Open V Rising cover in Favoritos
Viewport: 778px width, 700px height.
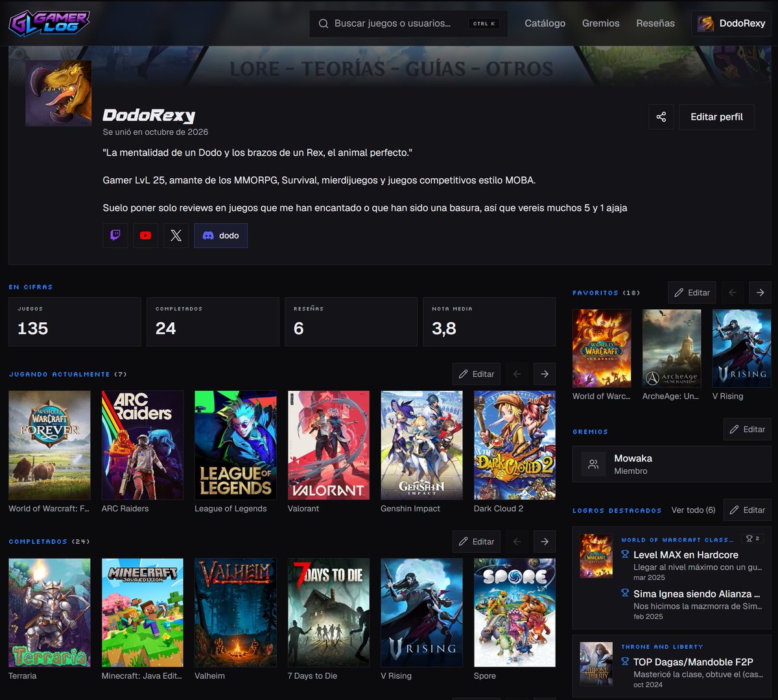click(x=742, y=348)
